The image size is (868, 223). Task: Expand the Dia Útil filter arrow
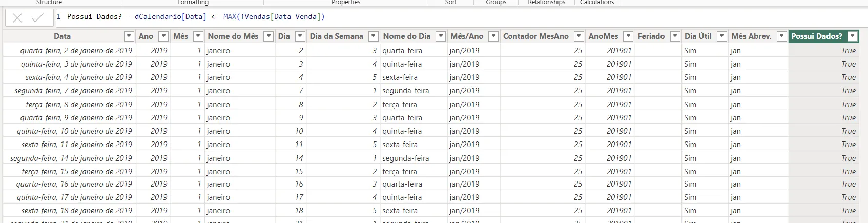721,36
